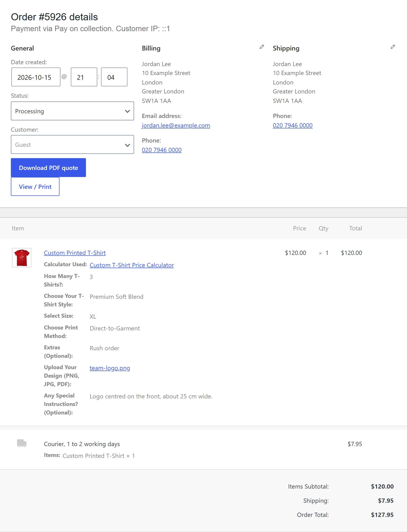Click the Shipping summary amount $7.95 in totals
This screenshot has width=407, height=532.
click(386, 501)
